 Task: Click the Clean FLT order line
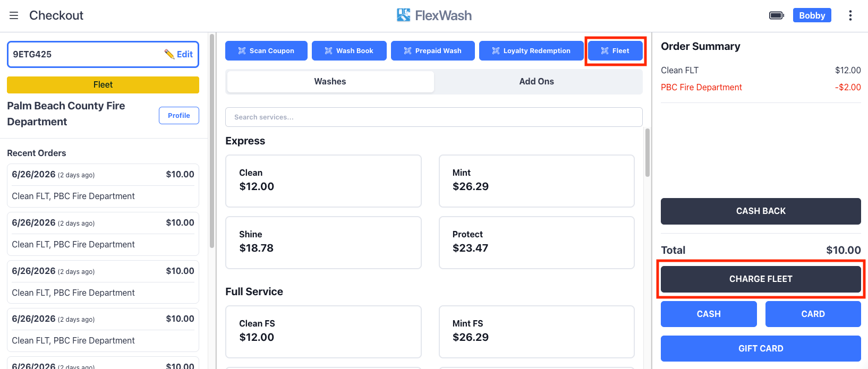(761, 70)
